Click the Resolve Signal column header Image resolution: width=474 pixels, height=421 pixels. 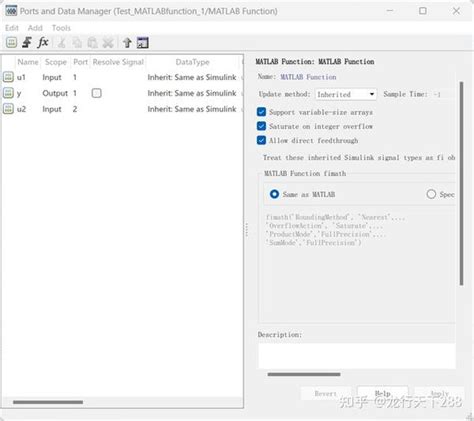point(118,62)
